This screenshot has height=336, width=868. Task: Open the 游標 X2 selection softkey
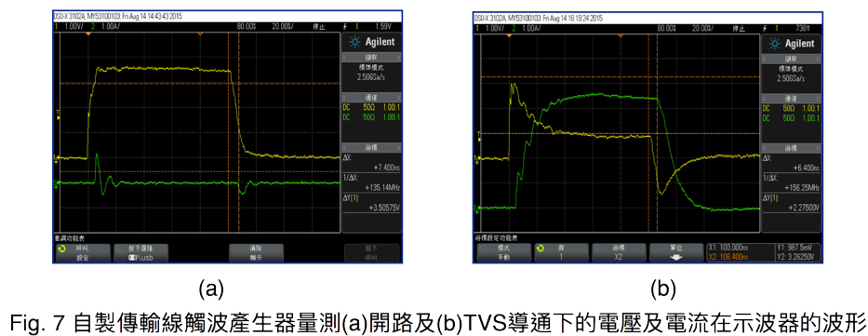(x=619, y=253)
